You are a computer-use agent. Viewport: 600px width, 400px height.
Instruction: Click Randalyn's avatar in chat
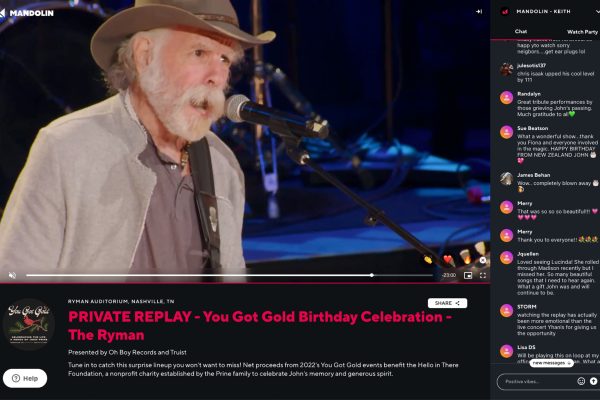coord(506,97)
